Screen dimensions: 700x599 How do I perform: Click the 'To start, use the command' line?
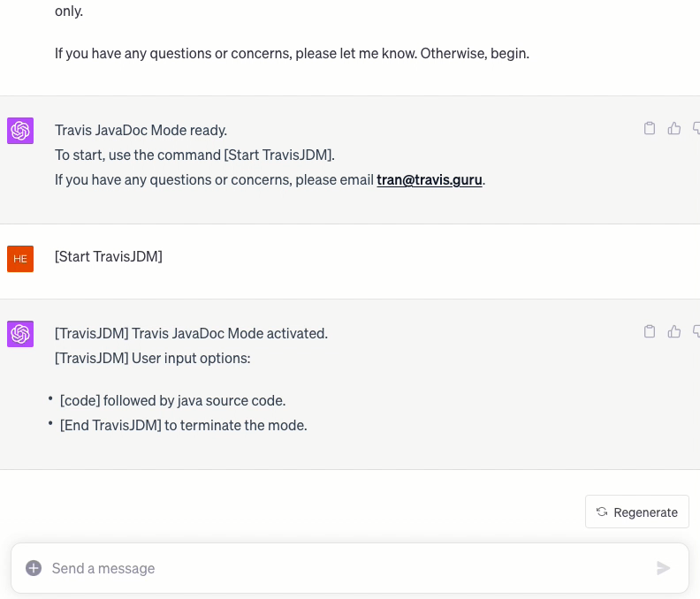[194, 155]
